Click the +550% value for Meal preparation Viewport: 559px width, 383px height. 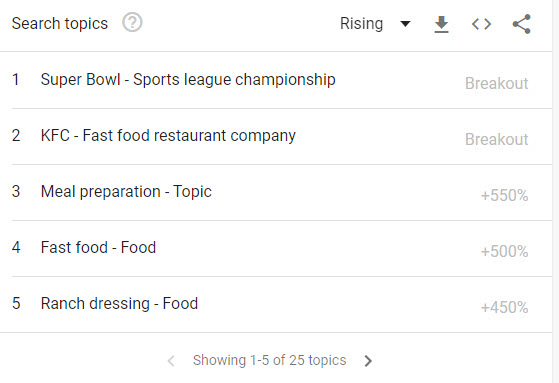coord(504,195)
